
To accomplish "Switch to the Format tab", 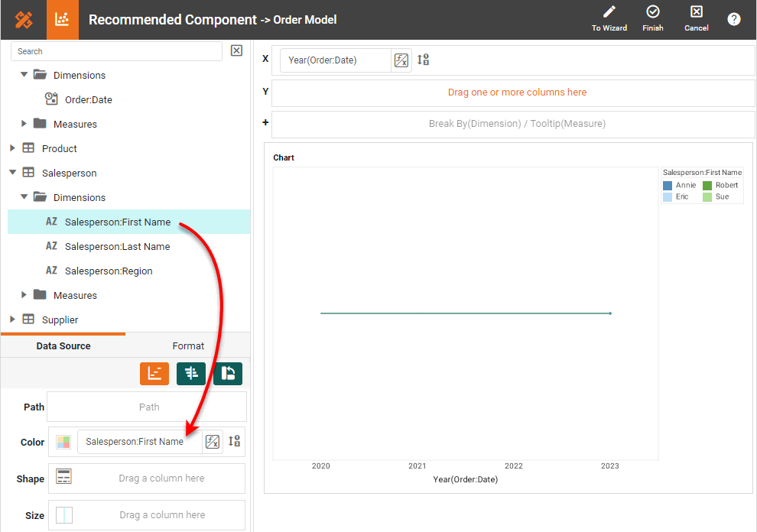I will (188, 346).
